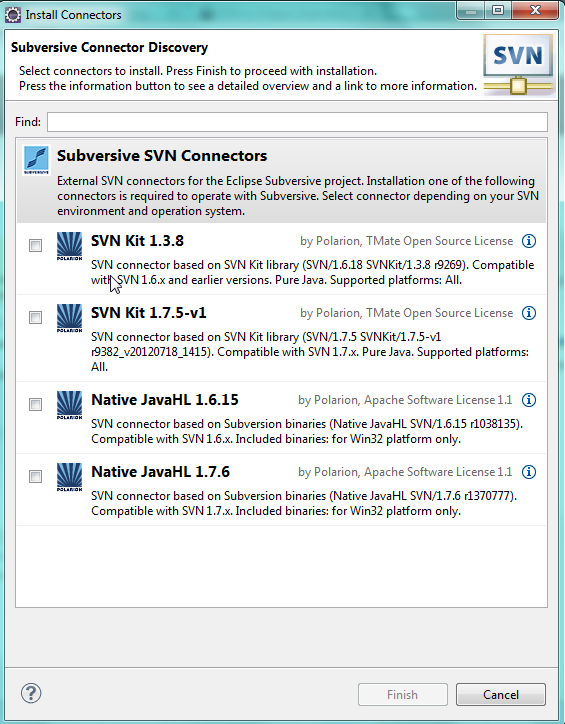View details of Native JavaHL 1.6.15
Screen dimensions: 565x724
pyautogui.click(x=529, y=400)
